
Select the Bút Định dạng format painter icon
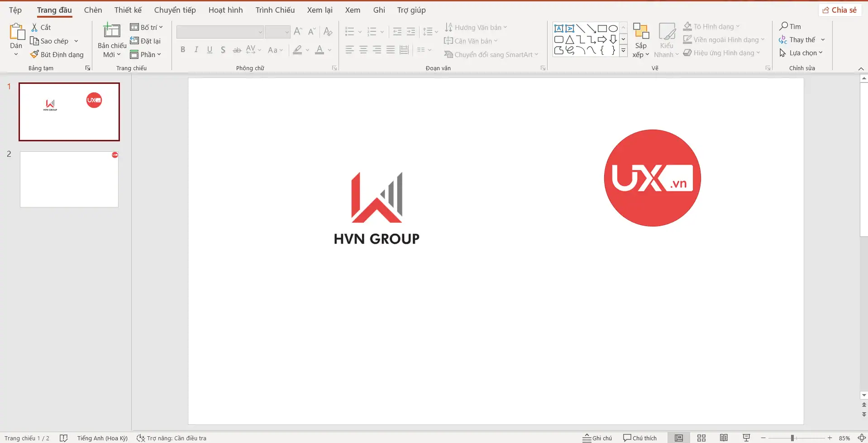[34, 54]
